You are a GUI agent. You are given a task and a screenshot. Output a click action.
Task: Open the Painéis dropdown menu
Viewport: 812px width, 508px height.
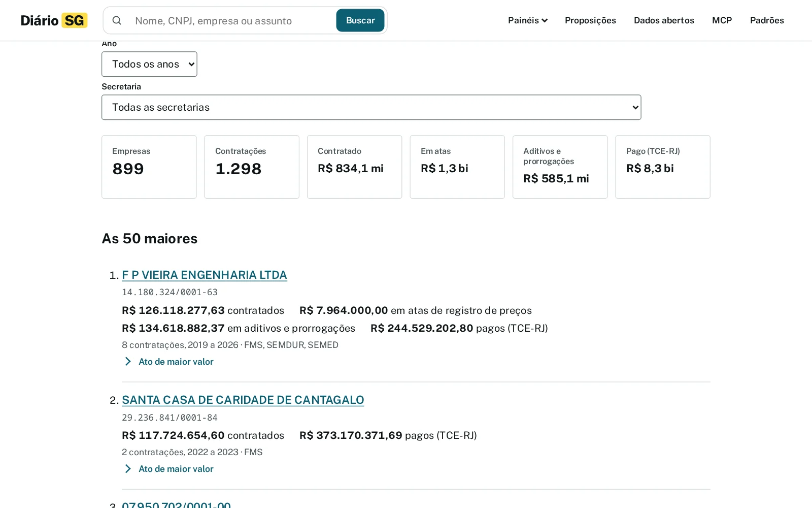527,20
